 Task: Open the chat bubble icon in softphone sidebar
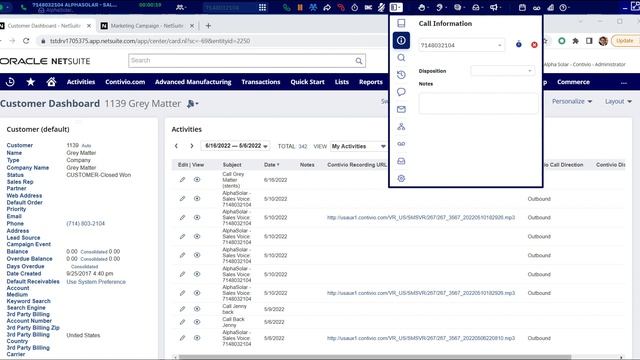pos(401,92)
